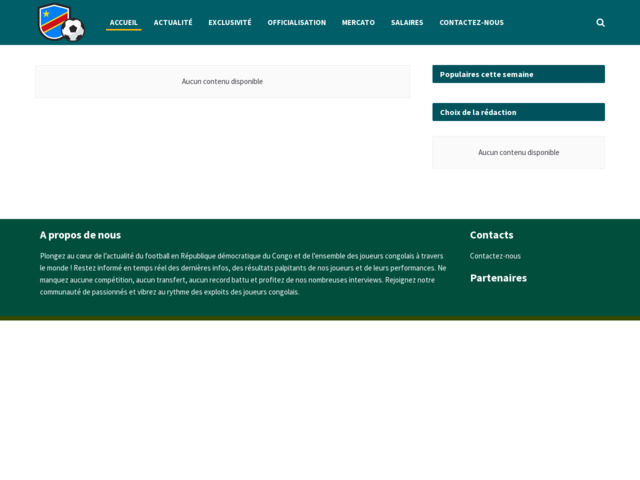Click the Congo flag shield logo
640x480 pixels.
(52, 20)
